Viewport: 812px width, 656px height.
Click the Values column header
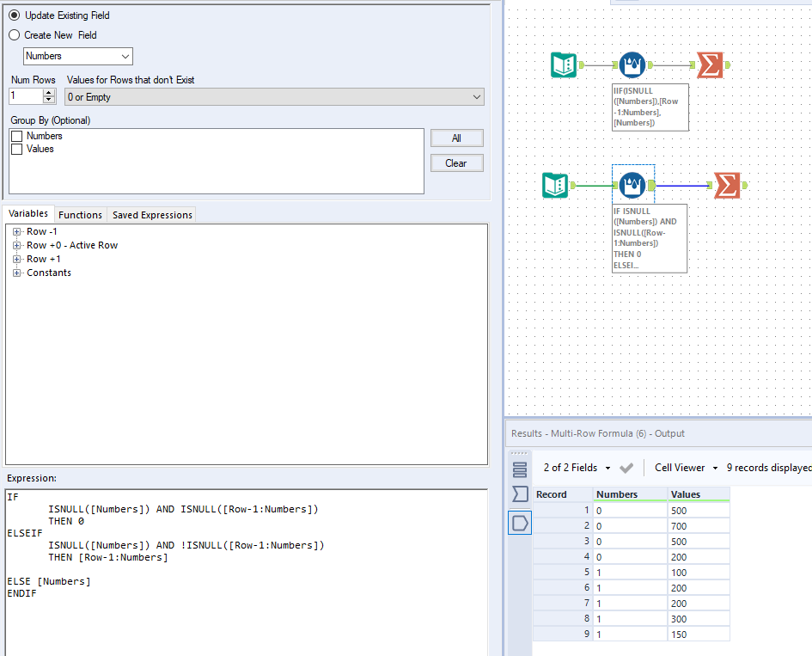(x=699, y=494)
